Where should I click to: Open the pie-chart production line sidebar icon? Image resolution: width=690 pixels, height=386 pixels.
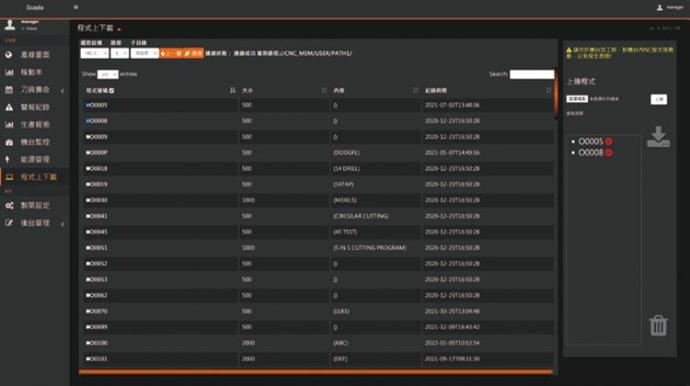[9, 55]
